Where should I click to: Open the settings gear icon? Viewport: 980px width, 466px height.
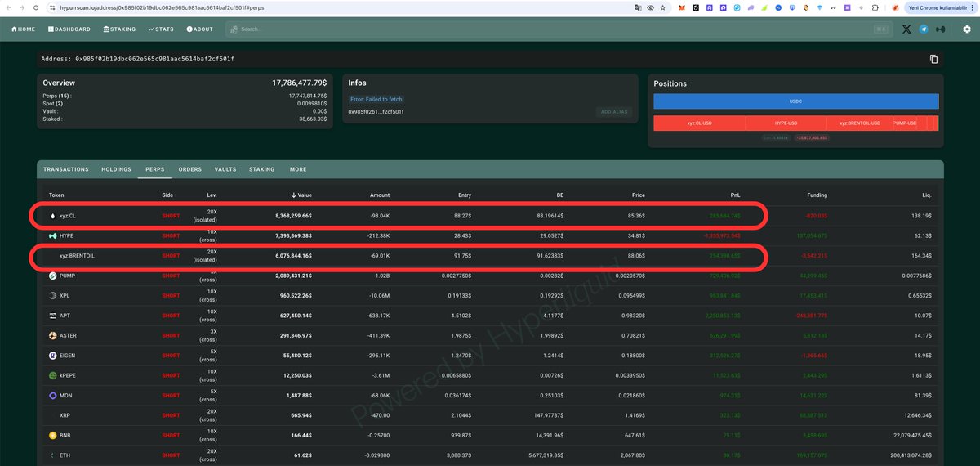pyautogui.click(x=967, y=29)
